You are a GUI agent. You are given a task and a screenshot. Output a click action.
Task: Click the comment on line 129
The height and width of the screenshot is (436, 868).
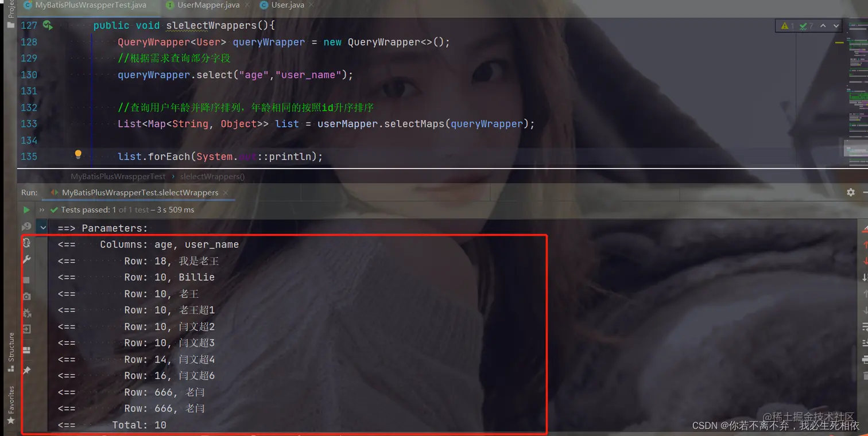point(174,59)
